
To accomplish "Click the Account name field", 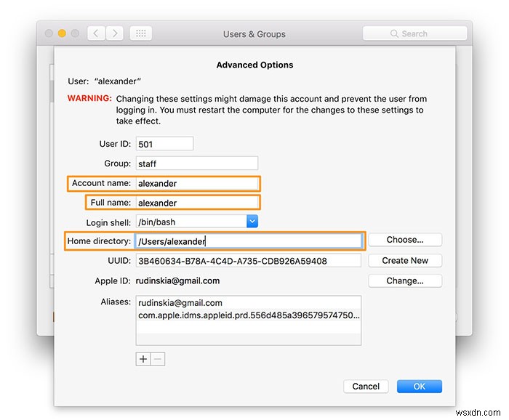I will 197,183.
